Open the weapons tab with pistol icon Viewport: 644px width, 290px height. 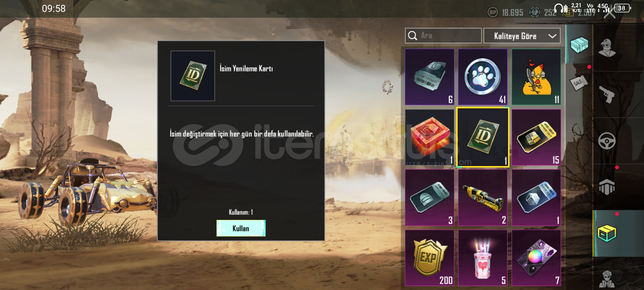tap(607, 94)
